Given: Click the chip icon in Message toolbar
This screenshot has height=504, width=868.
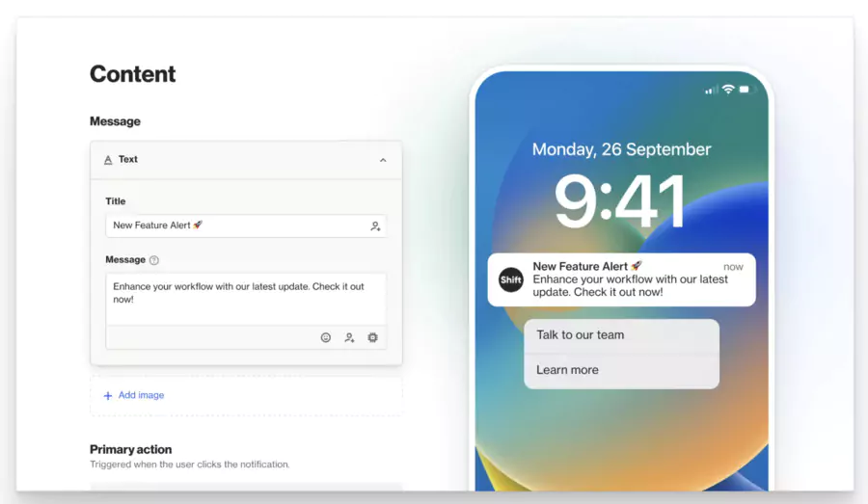Looking at the screenshot, I should 373,337.
